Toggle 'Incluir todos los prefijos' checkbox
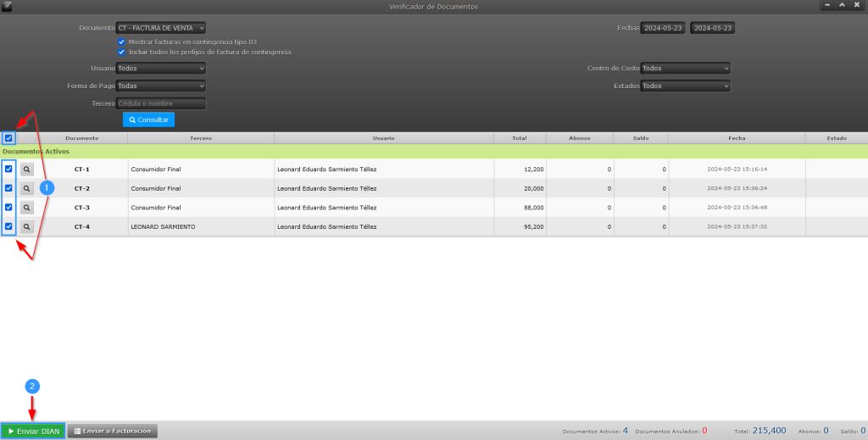 (122, 52)
